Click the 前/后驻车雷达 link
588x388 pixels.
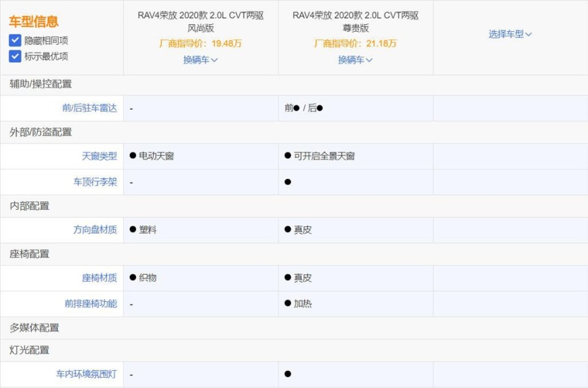90,108
